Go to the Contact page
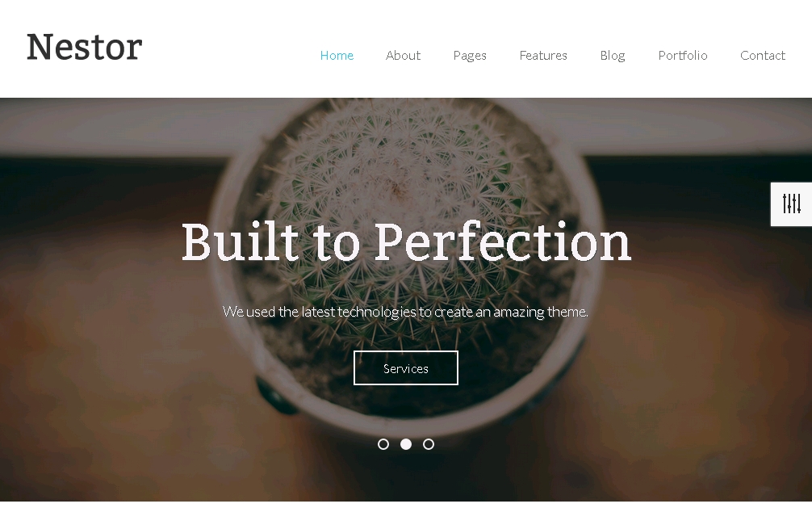 tap(763, 56)
